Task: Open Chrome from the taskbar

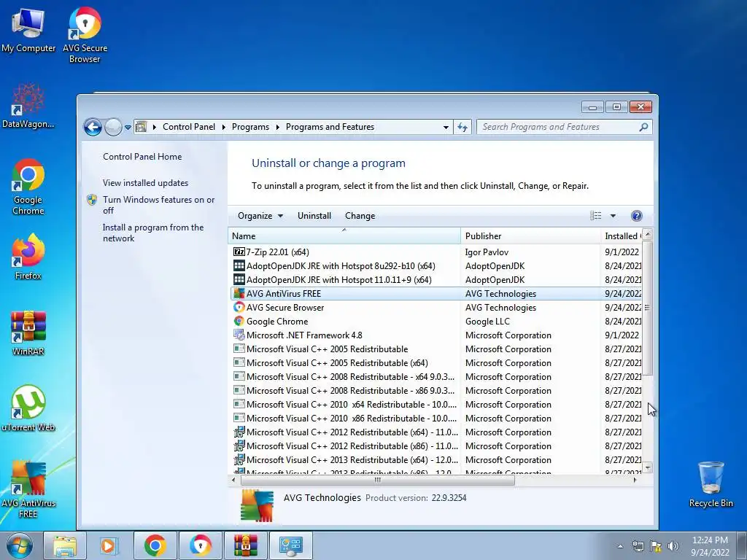Action: point(155,545)
